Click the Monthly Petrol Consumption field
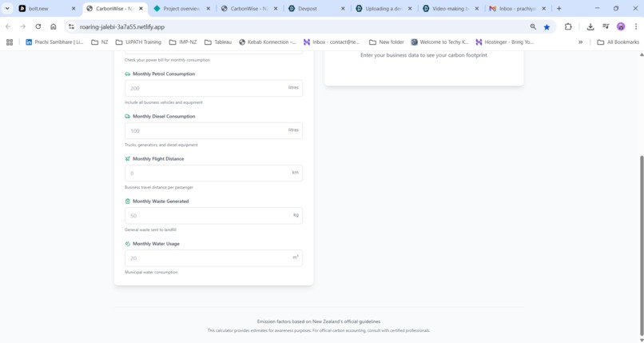Screen dimensions: 644x343 coord(213,88)
